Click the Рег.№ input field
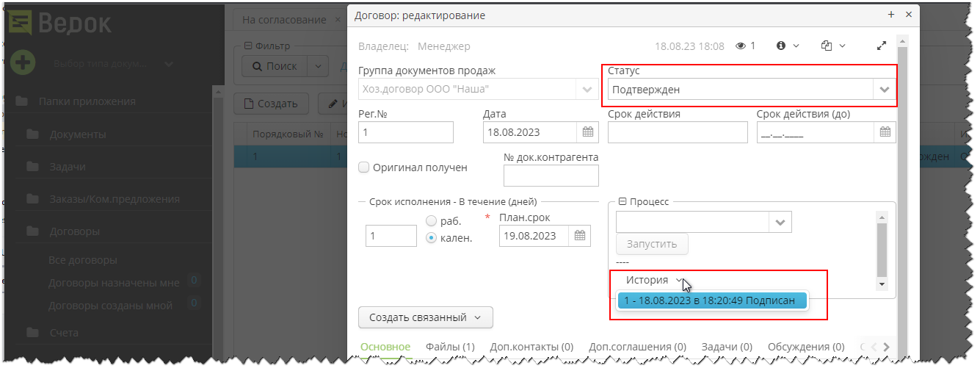980x371 pixels. tap(406, 132)
